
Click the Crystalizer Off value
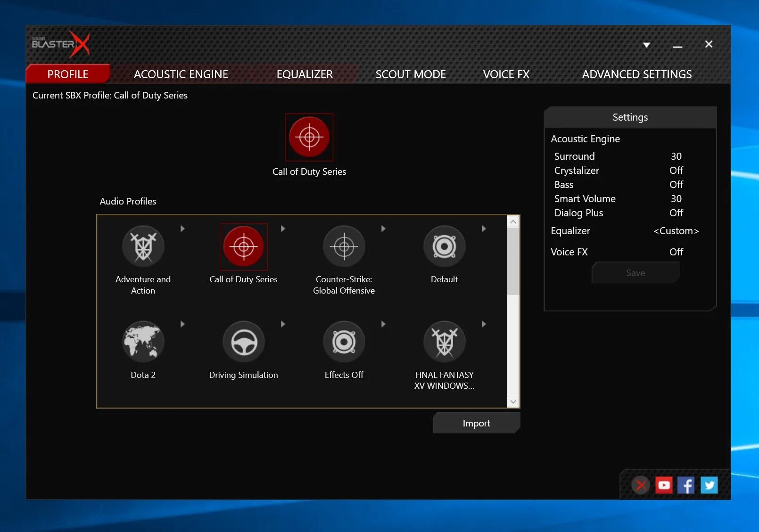pyautogui.click(x=676, y=171)
